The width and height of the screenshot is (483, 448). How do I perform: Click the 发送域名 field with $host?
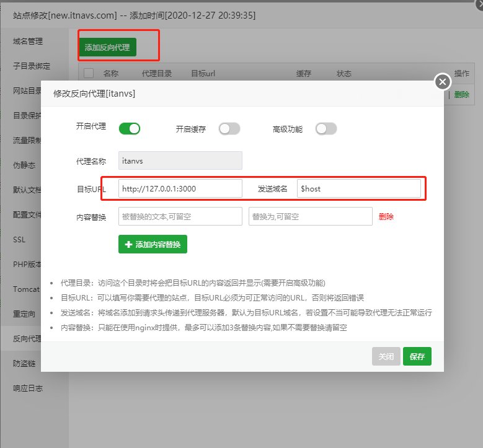coord(359,188)
